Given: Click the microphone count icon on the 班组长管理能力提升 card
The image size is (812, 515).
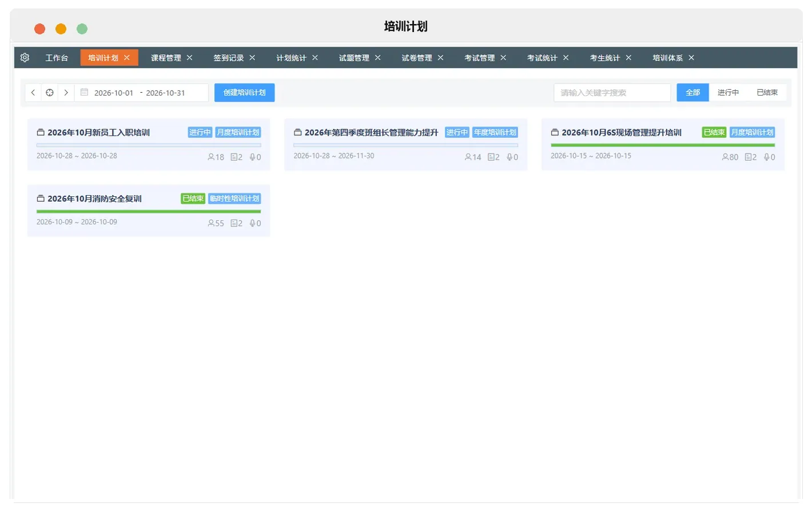Looking at the screenshot, I should coord(510,157).
